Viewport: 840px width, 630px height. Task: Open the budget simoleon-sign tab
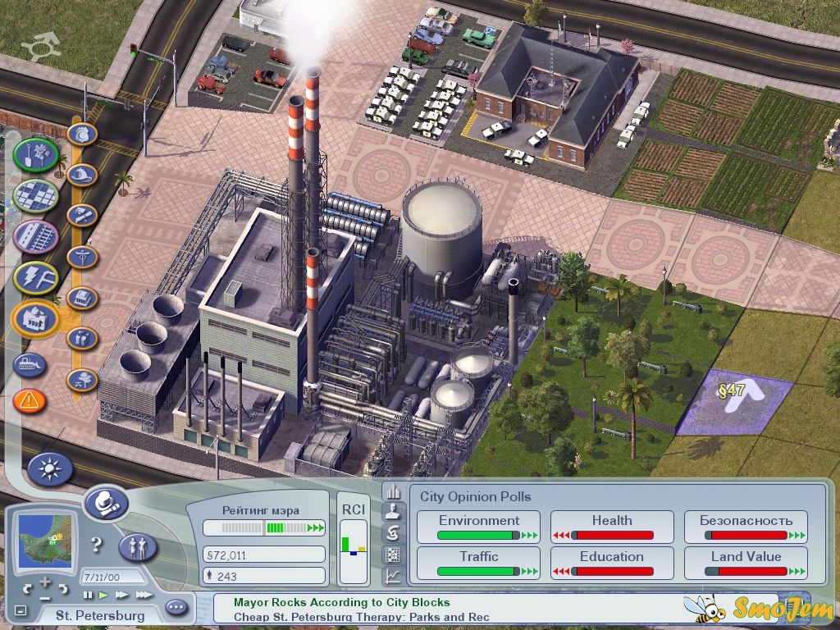(393, 533)
